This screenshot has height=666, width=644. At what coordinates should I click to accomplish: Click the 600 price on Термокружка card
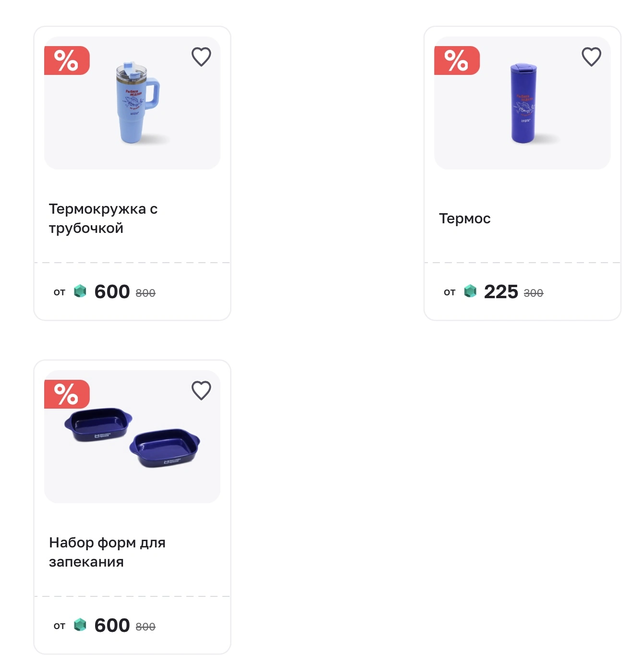[x=112, y=291]
